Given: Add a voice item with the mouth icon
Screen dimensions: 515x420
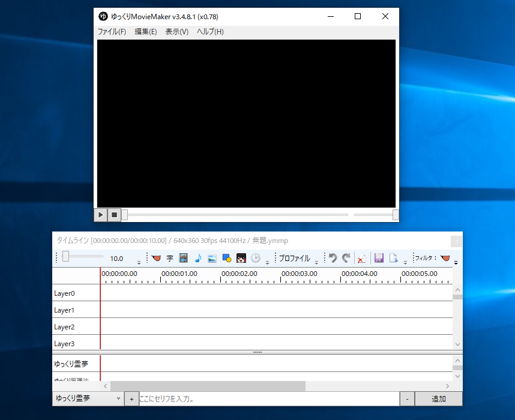Looking at the screenshot, I should pos(156,258).
